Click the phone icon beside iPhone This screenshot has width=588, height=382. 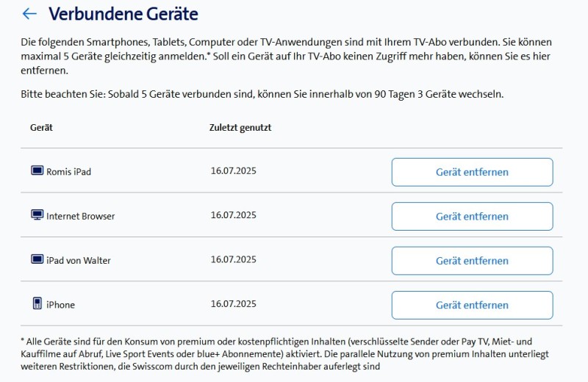37,303
